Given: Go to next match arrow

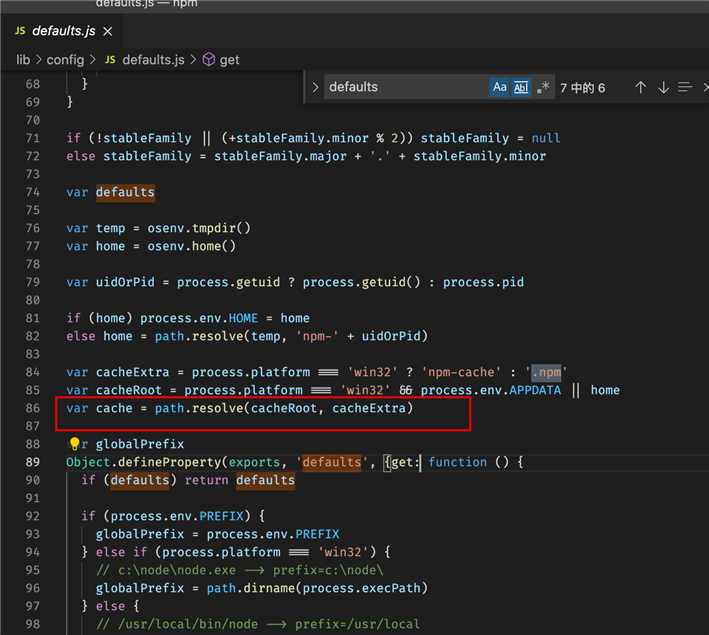Looking at the screenshot, I should (x=663, y=87).
